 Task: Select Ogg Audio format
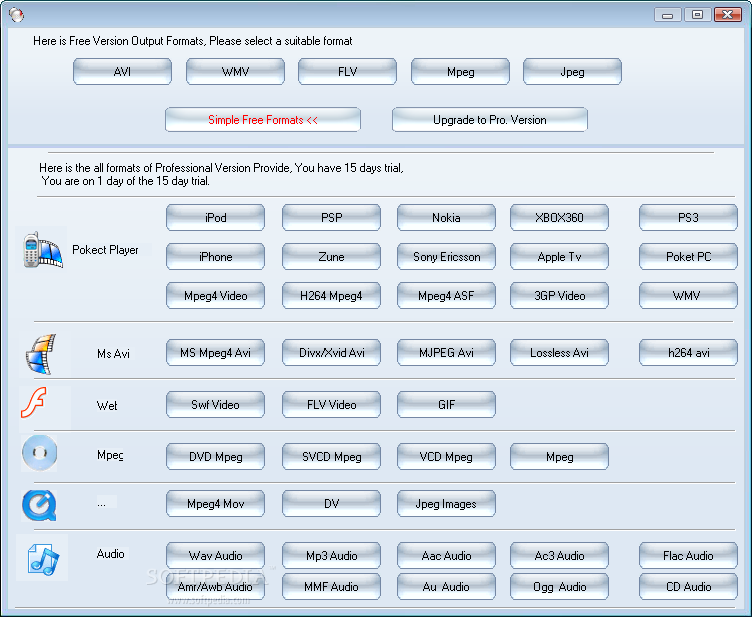[559, 587]
